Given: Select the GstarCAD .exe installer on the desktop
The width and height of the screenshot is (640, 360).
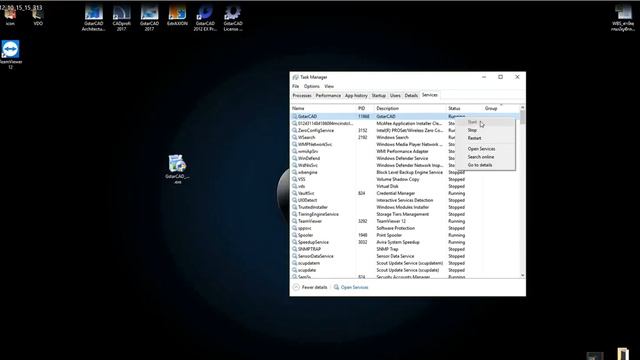Looking at the screenshot, I should pos(177,169).
